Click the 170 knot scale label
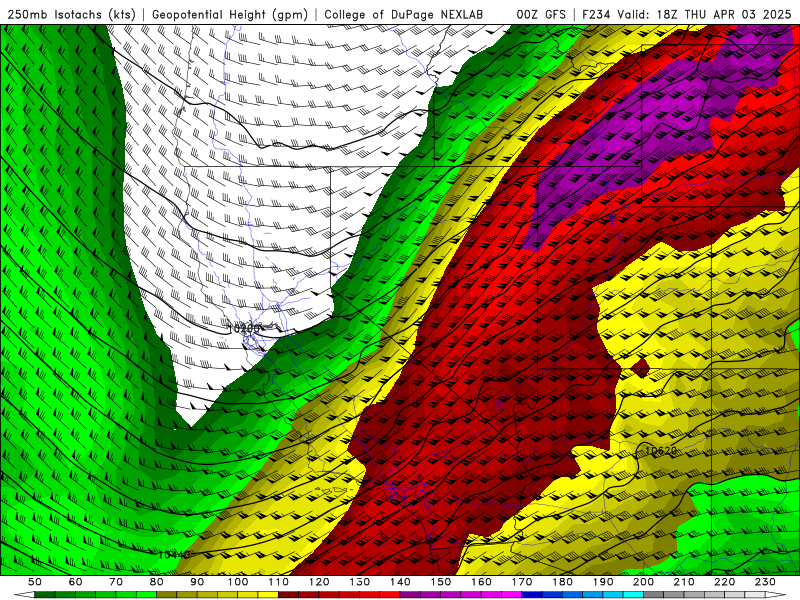The height and width of the screenshot is (600, 800). pyautogui.click(x=521, y=582)
